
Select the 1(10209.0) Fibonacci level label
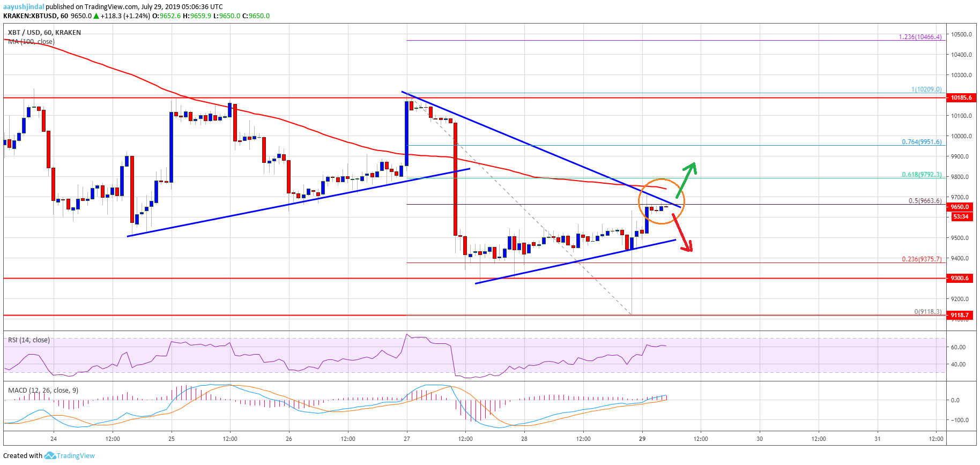tap(926, 89)
